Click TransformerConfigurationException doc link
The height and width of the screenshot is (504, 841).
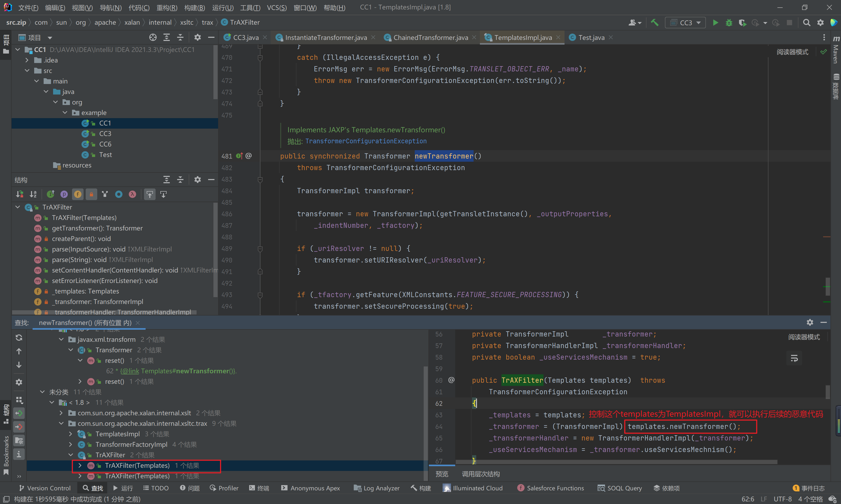[366, 141]
